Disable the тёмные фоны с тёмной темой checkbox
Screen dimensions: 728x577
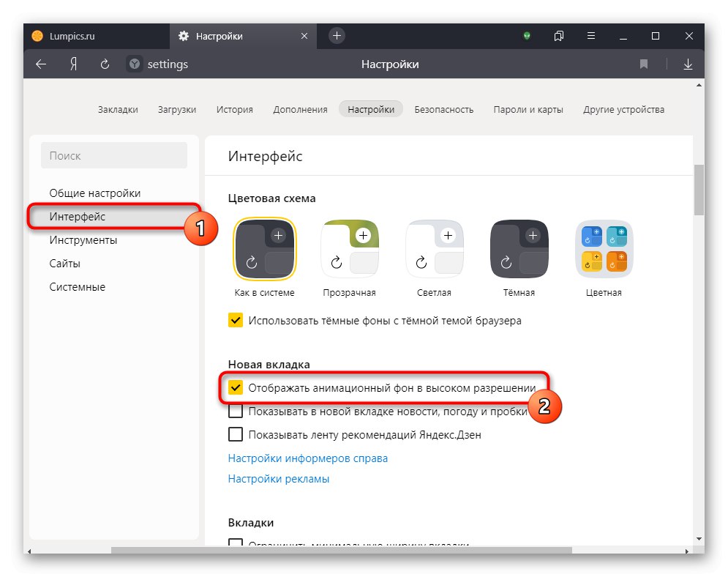(x=236, y=320)
